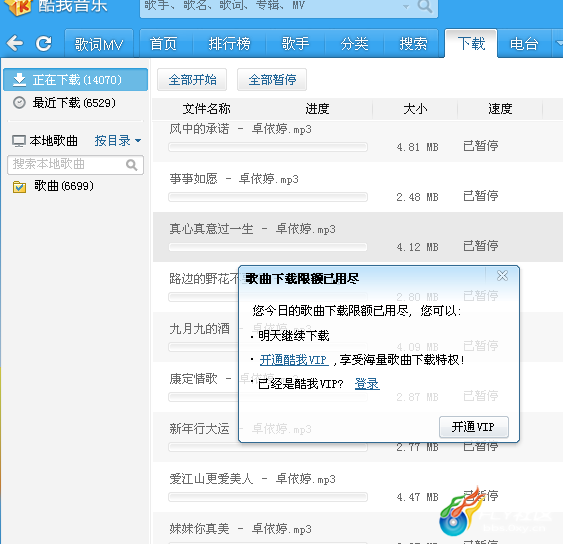Click progress bar of 风中的承诺

pyautogui.click(x=268, y=147)
